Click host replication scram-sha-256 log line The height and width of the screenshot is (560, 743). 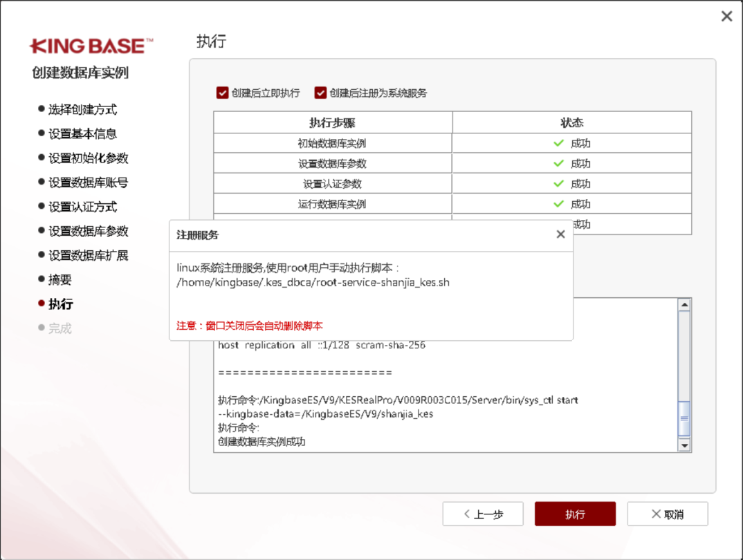[322, 345]
